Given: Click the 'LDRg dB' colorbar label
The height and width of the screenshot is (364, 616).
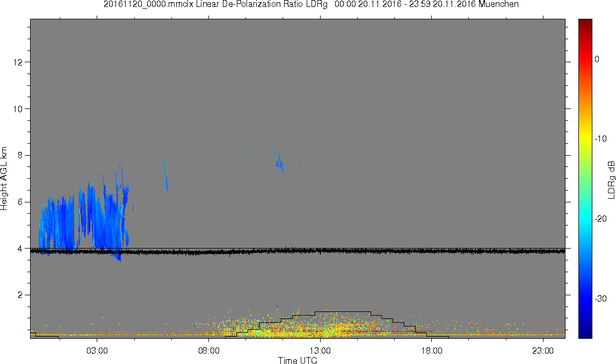Looking at the screenshot, I should point(611,179).
